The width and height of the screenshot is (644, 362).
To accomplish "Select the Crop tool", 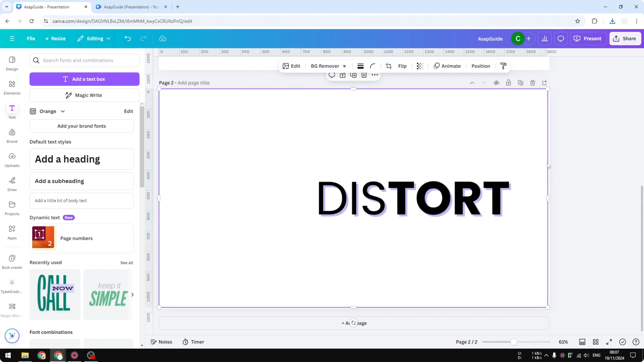I will pyautogui.click(x=389, y=66).
